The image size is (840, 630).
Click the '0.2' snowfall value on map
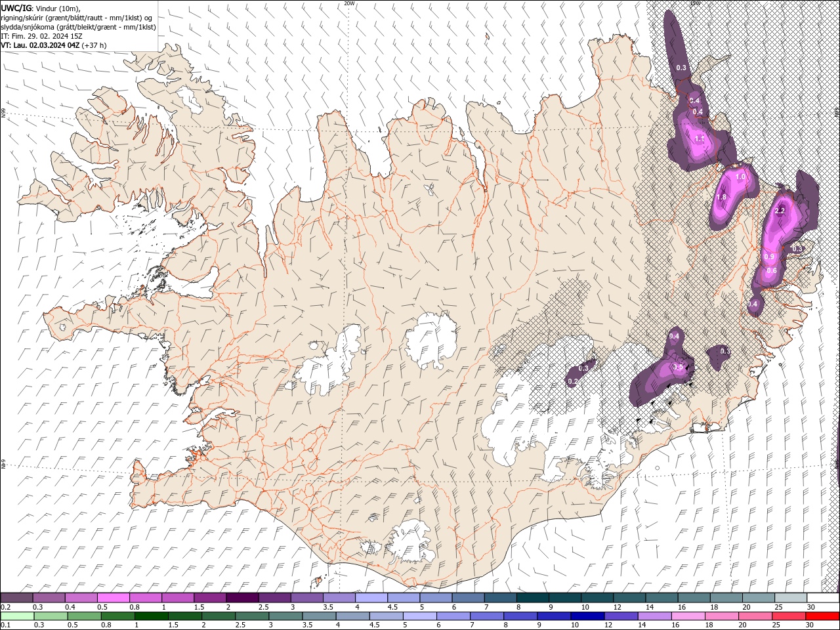573,381
